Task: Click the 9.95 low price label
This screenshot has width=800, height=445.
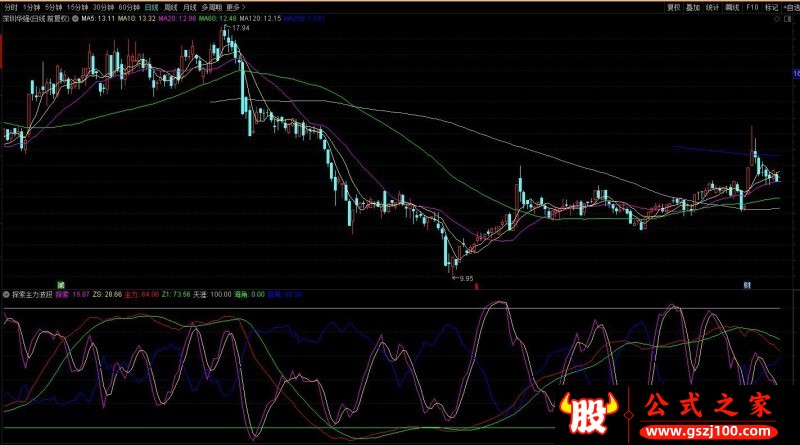Action: 466,279
